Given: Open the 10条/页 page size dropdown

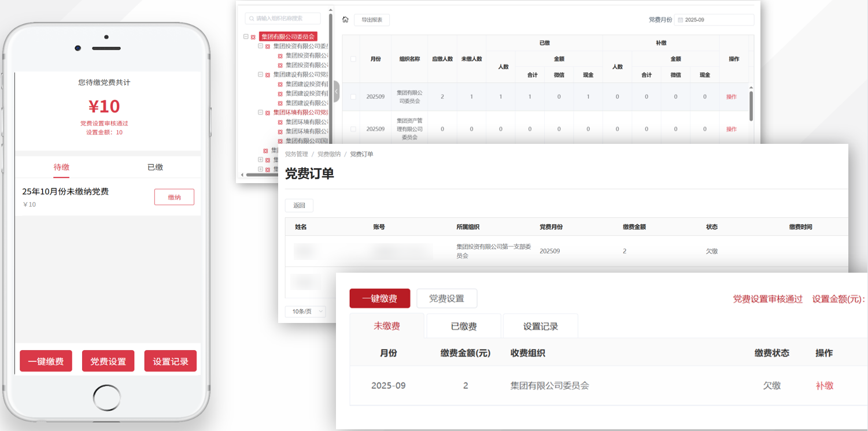Looking at the screenshot, I should click(305, 311).
